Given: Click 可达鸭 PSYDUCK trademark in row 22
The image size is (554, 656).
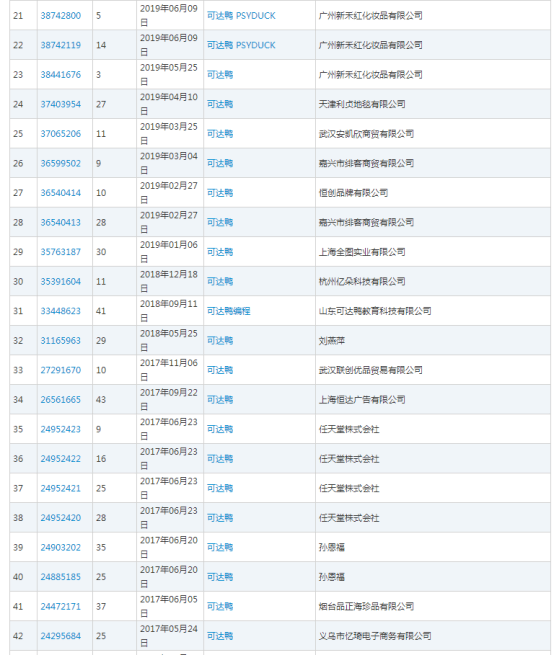Looking at the screenshot, I should pos(241,45).
